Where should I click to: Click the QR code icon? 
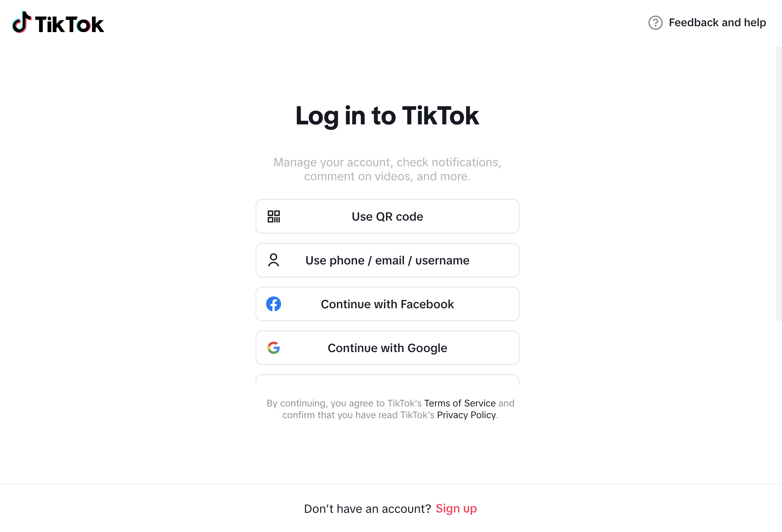pos(274,216)
